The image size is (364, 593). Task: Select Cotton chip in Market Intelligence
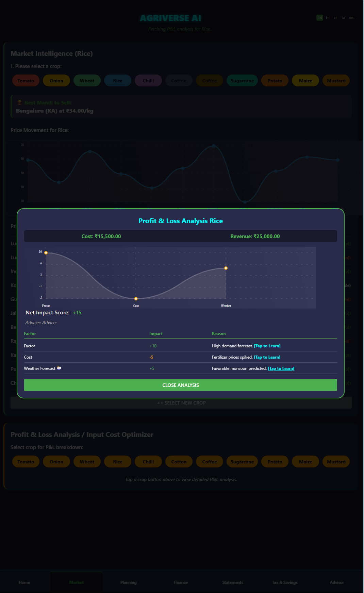[x=179, y=81]
